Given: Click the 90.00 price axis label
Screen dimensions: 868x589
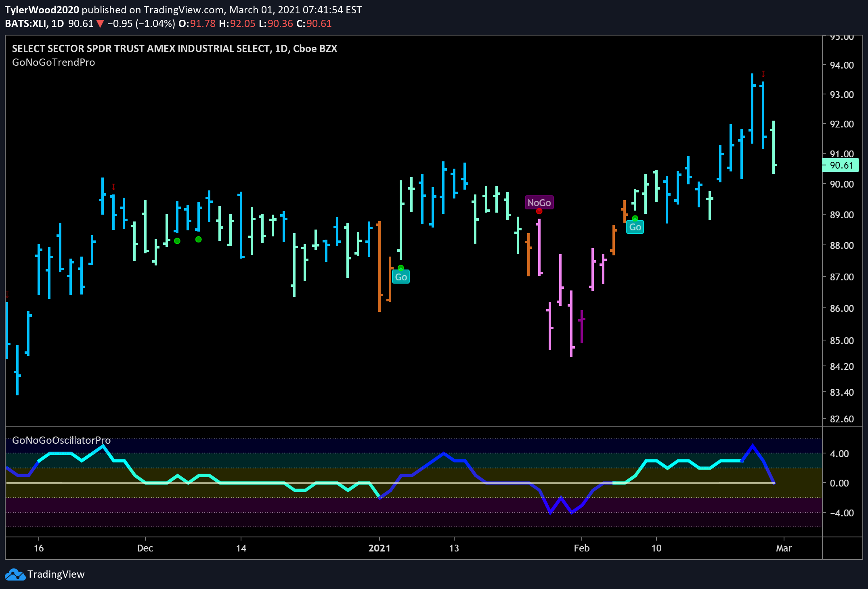Looking at the screenshot, I should coord(842,184).
